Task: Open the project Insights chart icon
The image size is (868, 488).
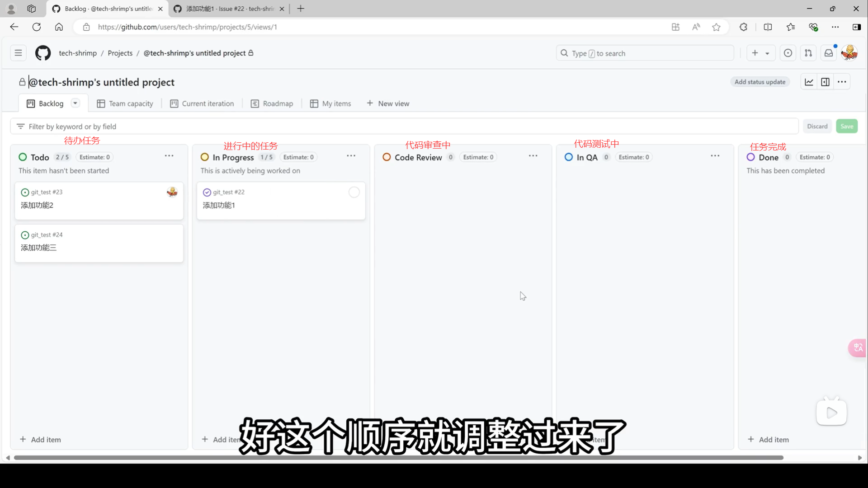Action: point(809,82)
